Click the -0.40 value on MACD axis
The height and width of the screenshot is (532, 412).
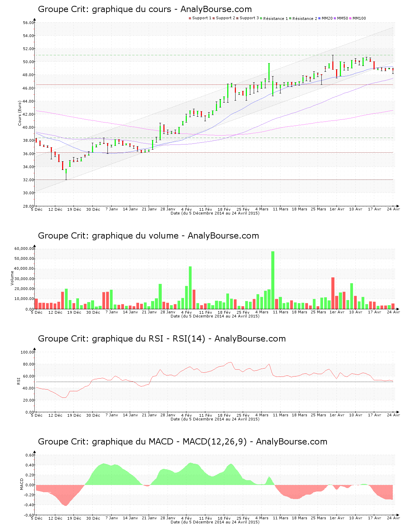tap(29, 505)
